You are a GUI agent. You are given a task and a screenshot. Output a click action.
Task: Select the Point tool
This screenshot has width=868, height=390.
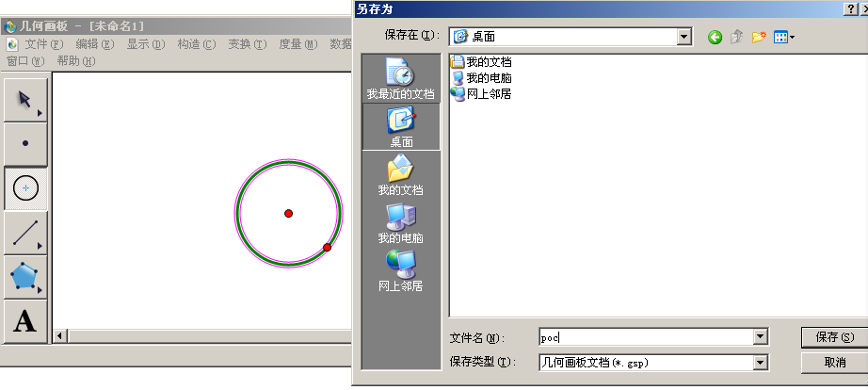coord(25,144)
